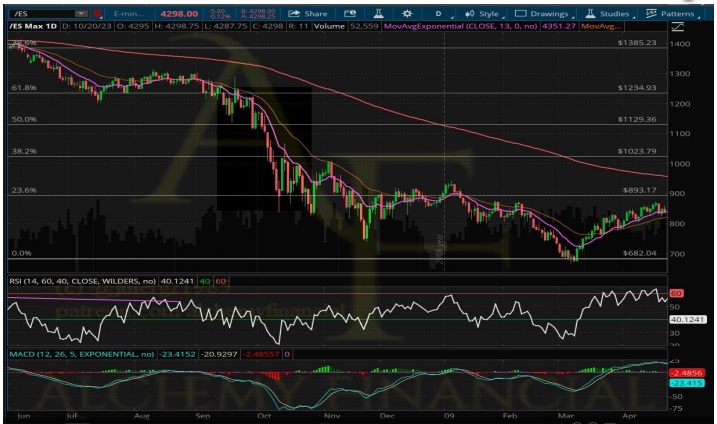
Task: Click the range value R: 11
Action: [298, 26]
